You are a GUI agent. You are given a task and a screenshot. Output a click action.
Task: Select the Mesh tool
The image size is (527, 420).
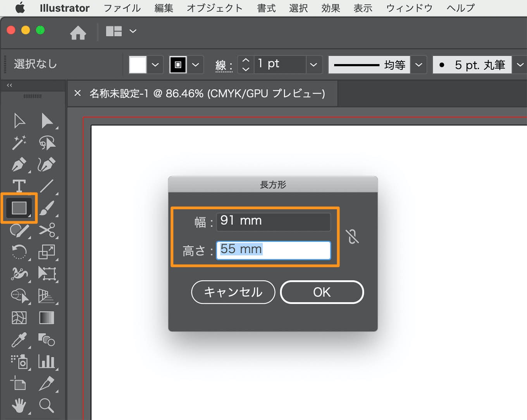19,318
